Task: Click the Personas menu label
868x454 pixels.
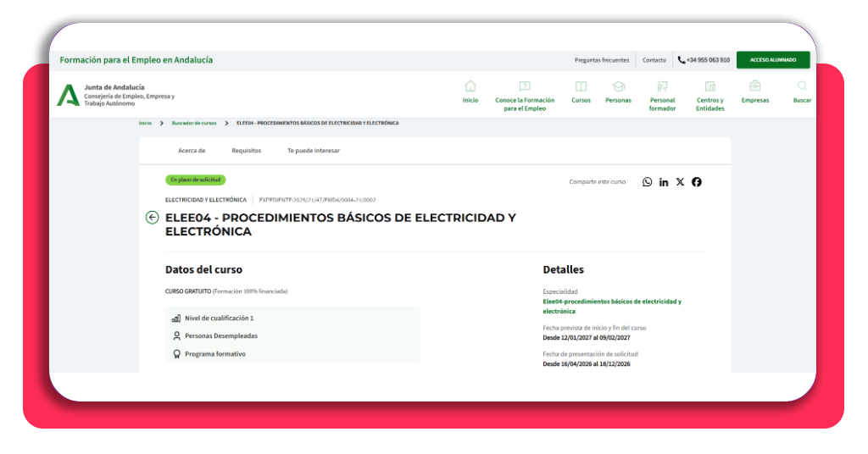Action: (618, 100)
